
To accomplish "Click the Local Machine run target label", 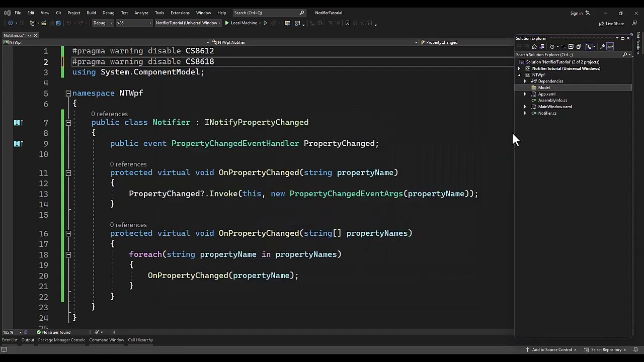I will coord(244,23).
